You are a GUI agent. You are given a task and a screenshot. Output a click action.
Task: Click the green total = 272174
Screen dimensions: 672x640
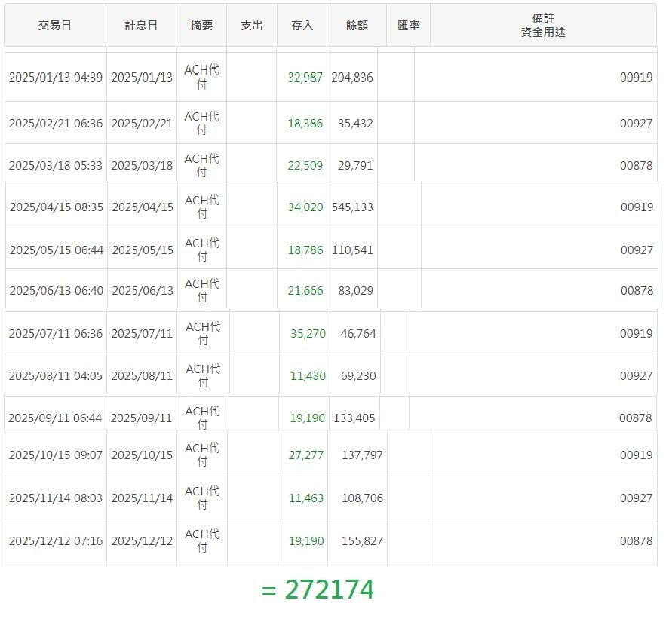click(318, 590)
